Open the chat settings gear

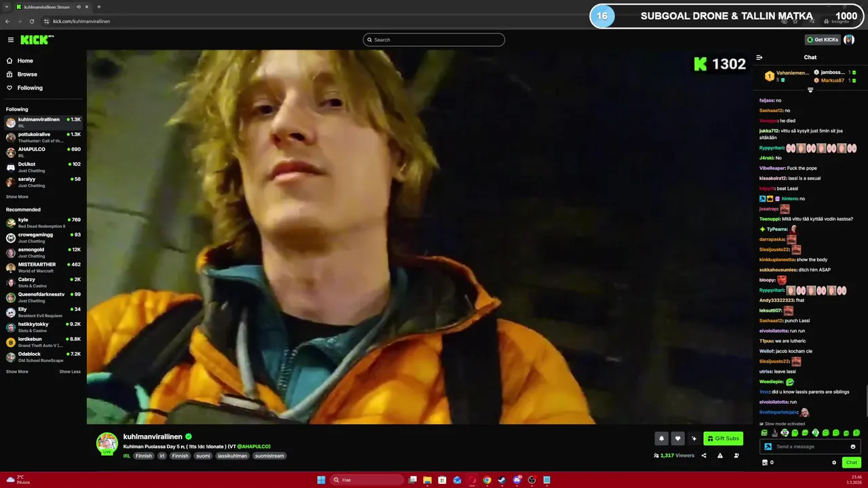pyautogui.click(x=834, y=463)
